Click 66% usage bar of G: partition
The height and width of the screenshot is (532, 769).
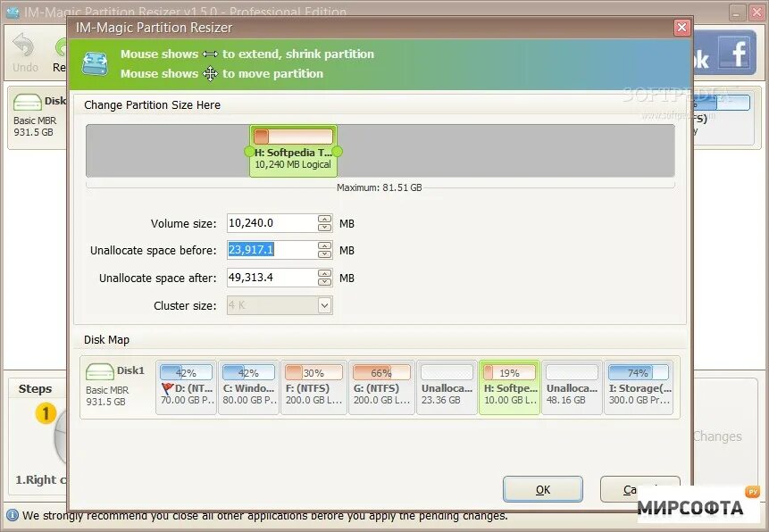(381, 372)
